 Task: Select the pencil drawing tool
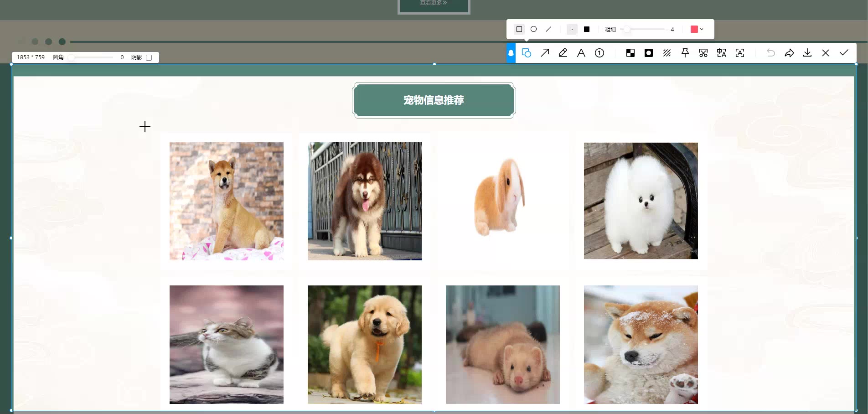(563, 53)
